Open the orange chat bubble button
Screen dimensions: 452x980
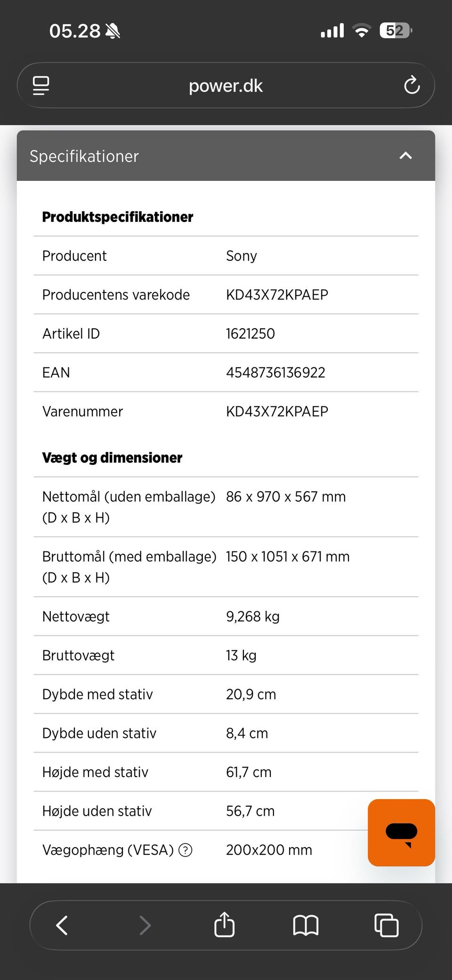[401, 833]
